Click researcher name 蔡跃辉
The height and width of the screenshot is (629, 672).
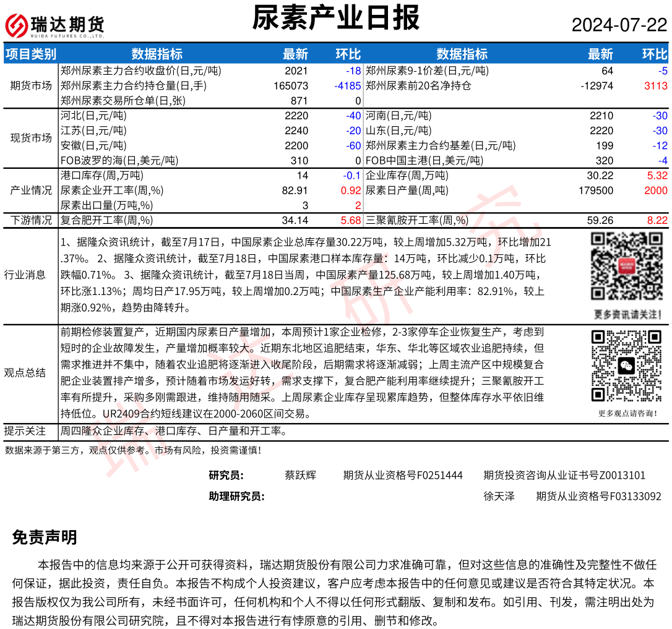pos(300,476)
